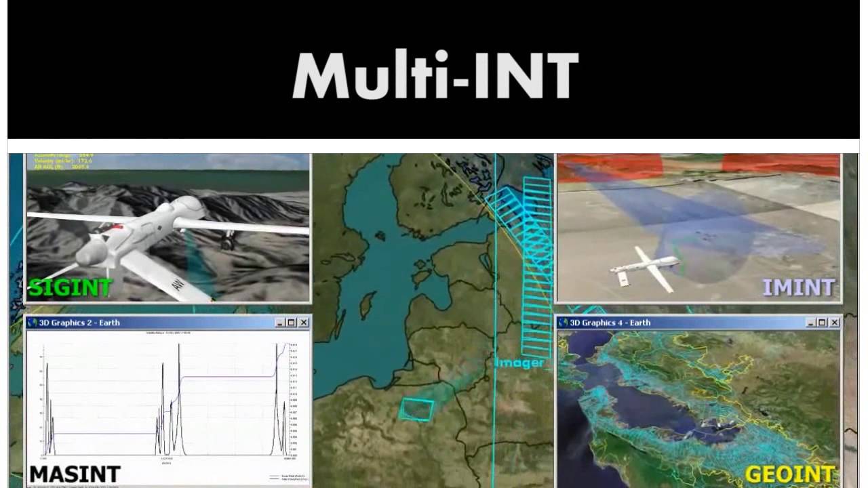Open the SIGINT aircraft view panel

tap(167, 228)
